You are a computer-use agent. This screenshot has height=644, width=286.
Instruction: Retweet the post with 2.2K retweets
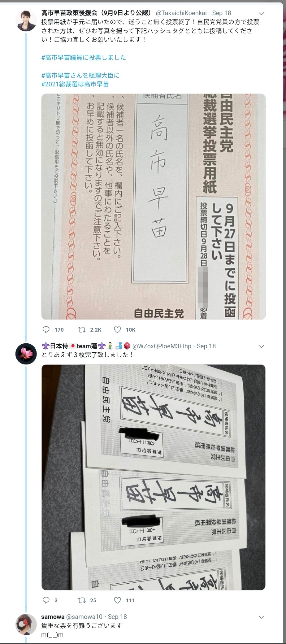82,330
